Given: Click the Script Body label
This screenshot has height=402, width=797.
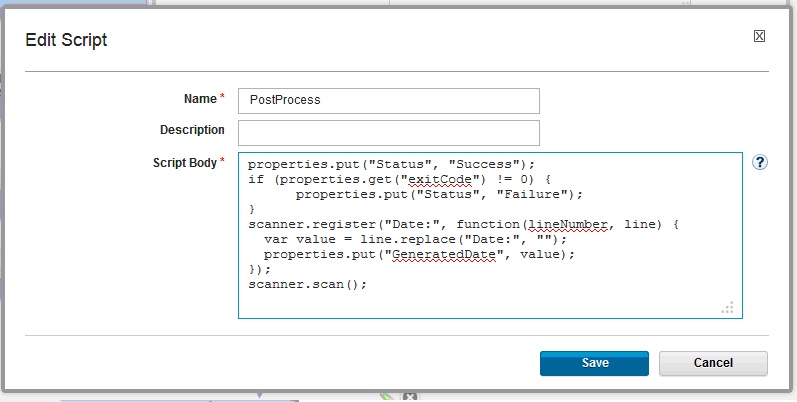Looking at the screenshot, I should [187, 162].
